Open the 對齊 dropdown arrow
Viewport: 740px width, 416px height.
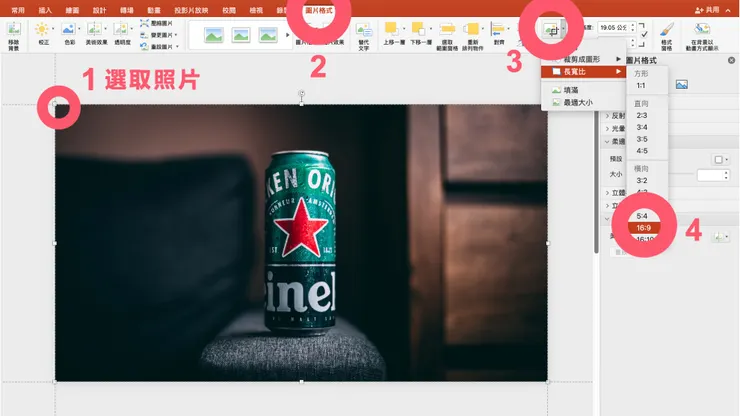508,29
